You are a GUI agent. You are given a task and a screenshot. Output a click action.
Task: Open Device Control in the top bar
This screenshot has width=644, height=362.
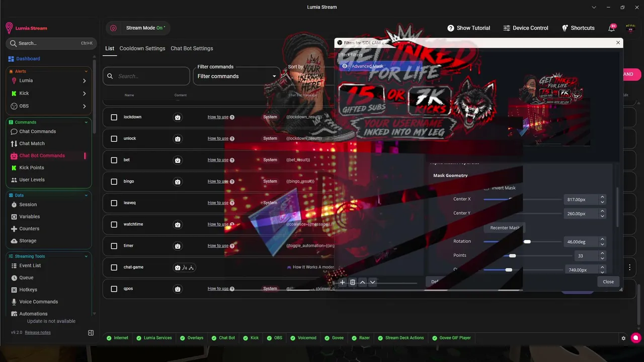point(525,28)
